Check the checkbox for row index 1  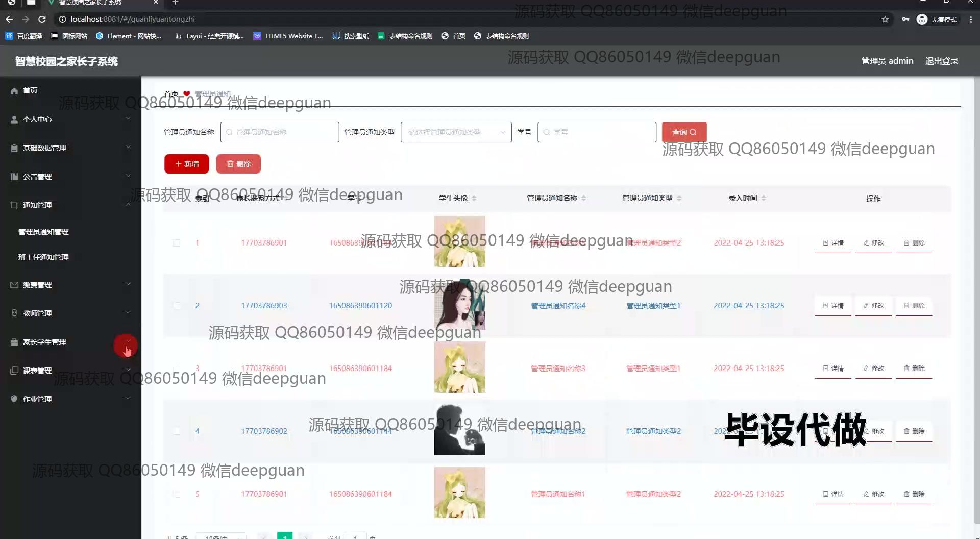176,243
